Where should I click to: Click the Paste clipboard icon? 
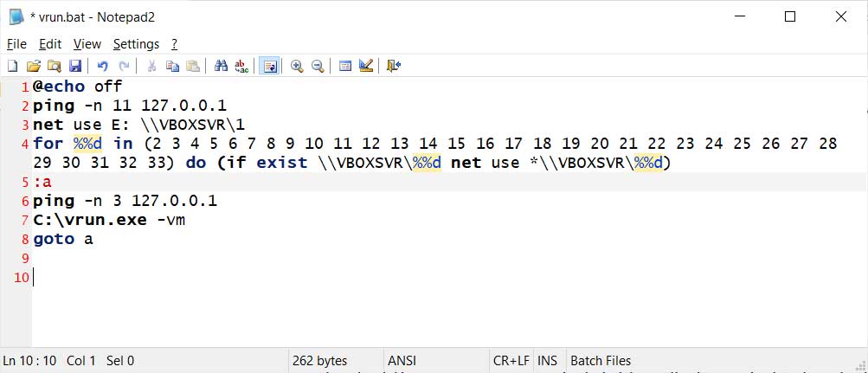[193, 67]
